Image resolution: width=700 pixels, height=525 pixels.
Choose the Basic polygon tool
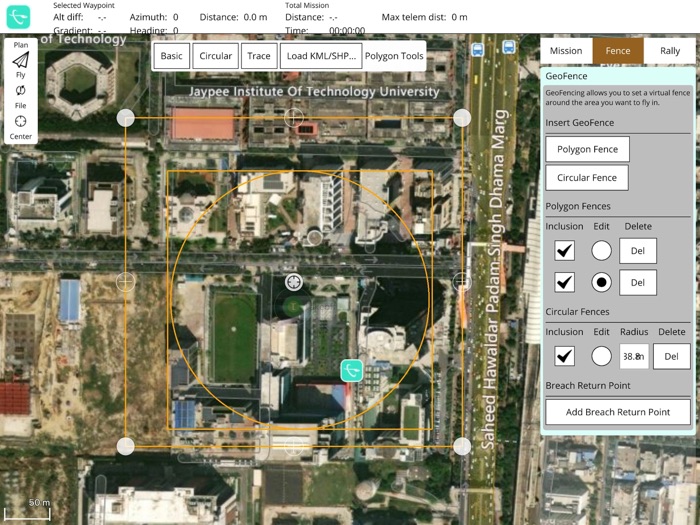coord(171,56)
